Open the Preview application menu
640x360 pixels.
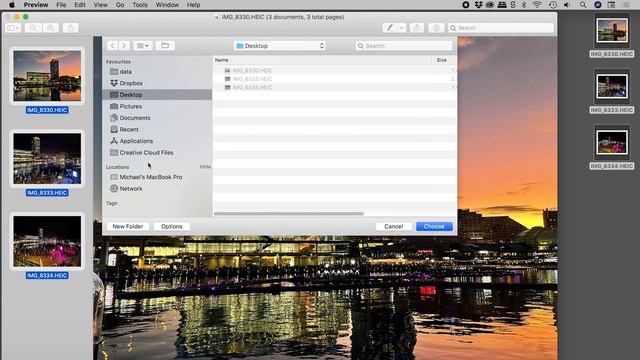[x=36, y=5]
